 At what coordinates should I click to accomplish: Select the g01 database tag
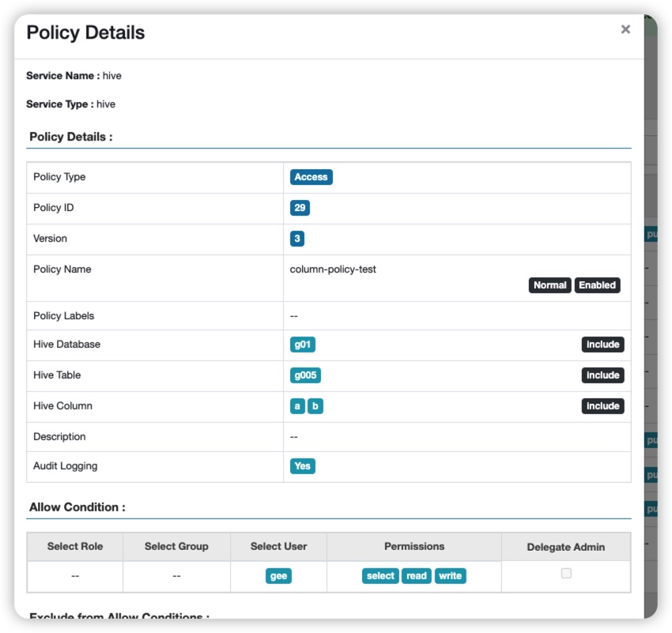(303, 345)
